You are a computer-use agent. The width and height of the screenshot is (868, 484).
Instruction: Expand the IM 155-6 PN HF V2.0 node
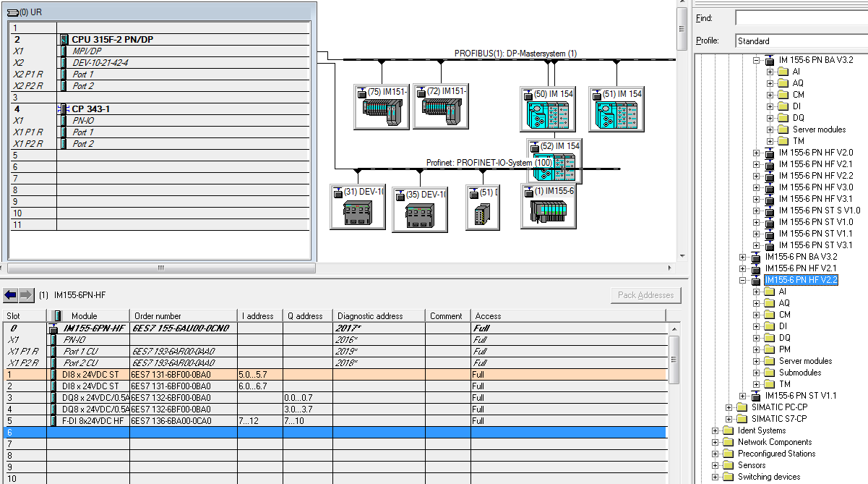tap(757, 153)
